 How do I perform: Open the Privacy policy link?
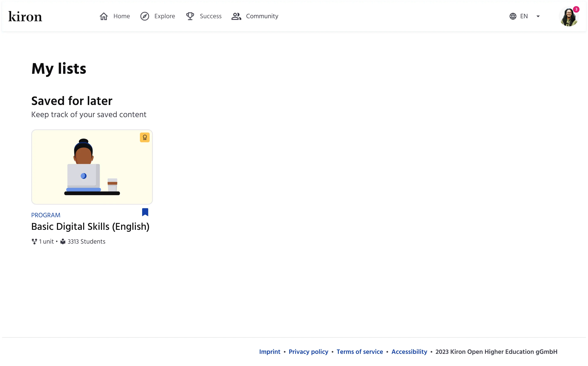pyautogui.click(x=308, y=351)
